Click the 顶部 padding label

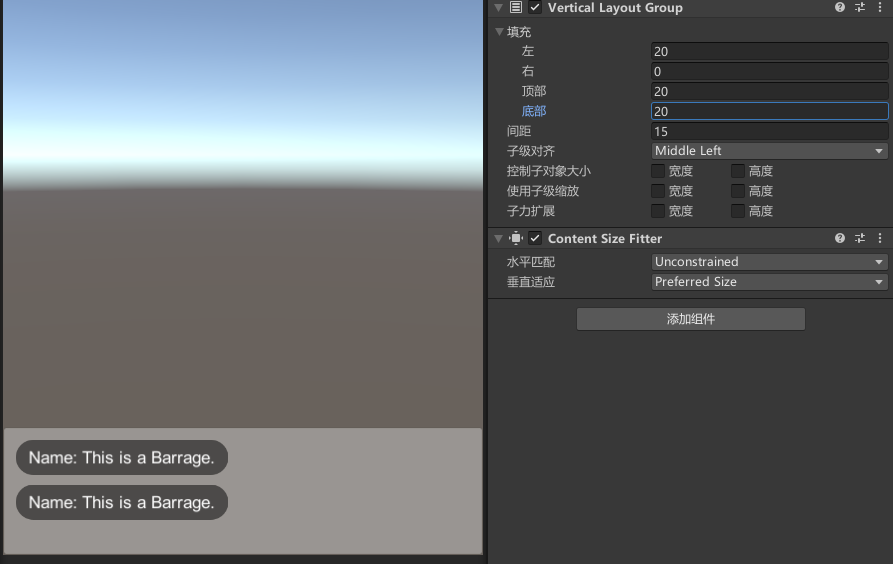(x=534, y=91)
